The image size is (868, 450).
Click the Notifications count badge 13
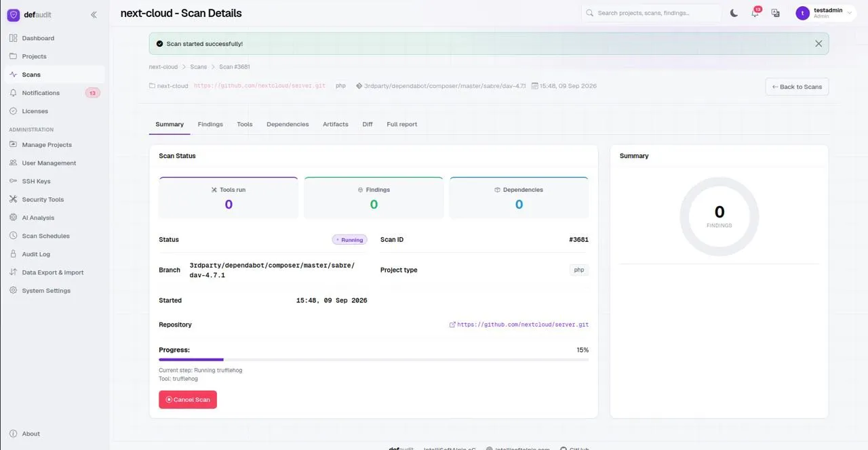click(92, 93)
